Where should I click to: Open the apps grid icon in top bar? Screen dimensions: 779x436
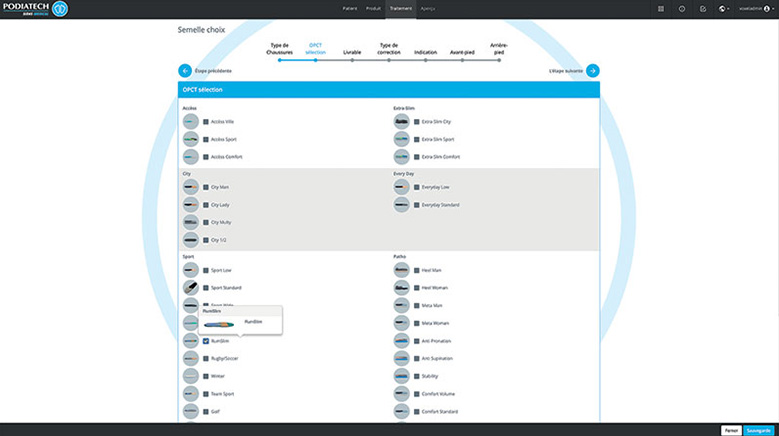click(661, 8)
